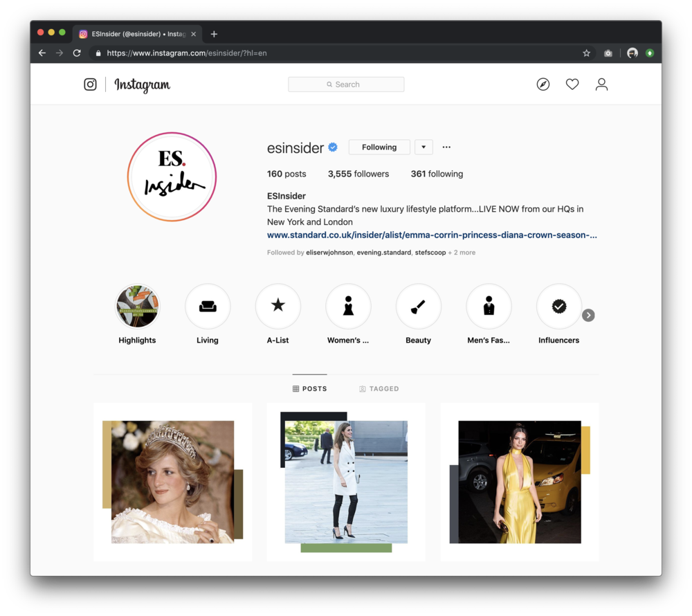The image size is (692, 616).
Task: Click the Following button
Action: [379, 147]
